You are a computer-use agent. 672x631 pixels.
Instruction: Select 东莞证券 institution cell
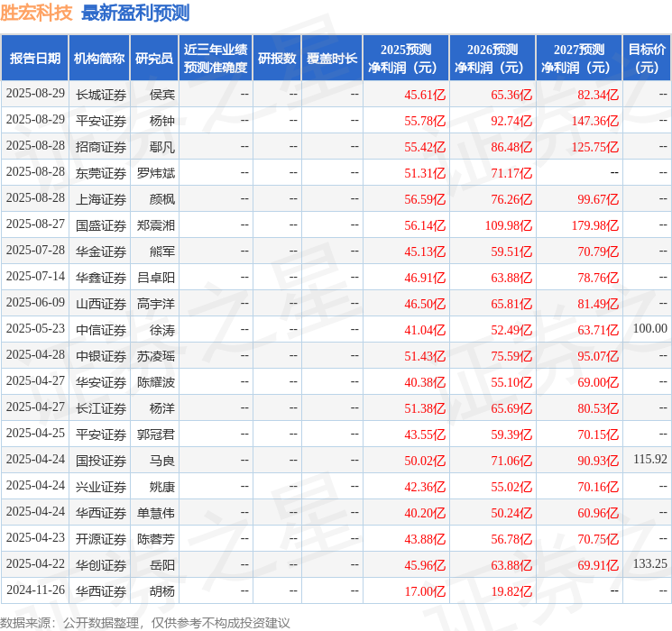tap(101, 173)
